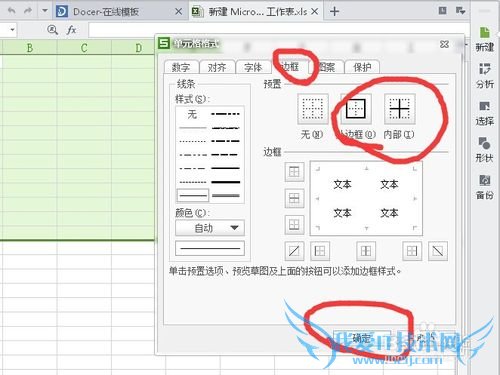
Task: Switch to the 保护 tab
Action: click(362, 67)
